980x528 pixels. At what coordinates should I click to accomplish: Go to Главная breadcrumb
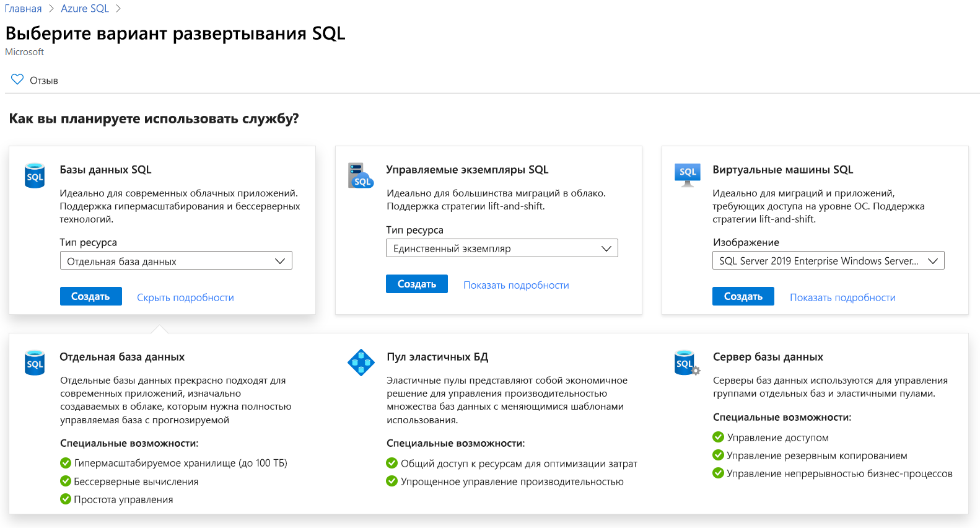tap(24, 9)
